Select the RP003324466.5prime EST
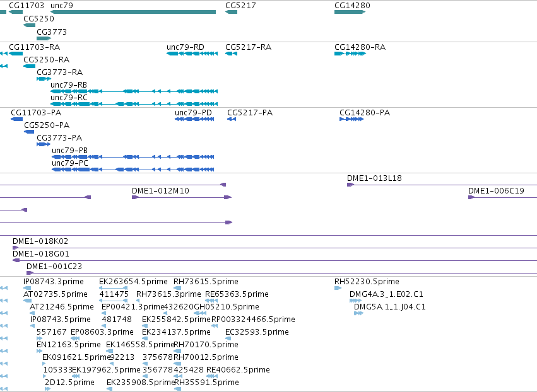 (215, 326)
